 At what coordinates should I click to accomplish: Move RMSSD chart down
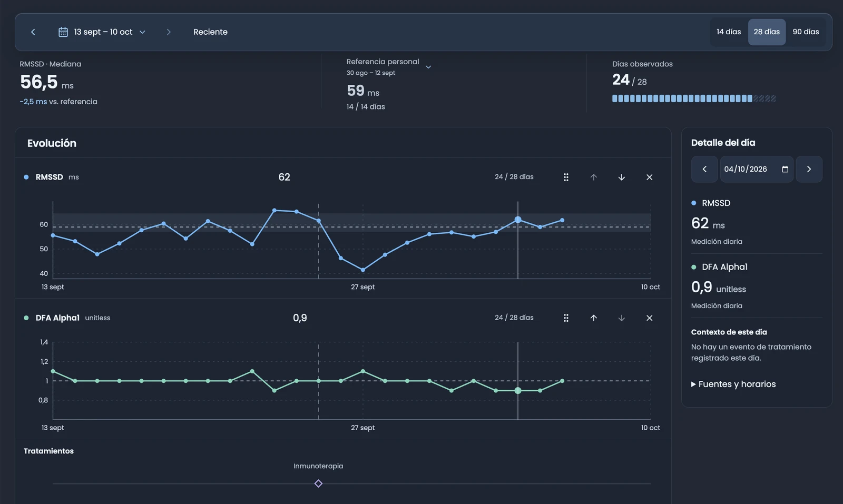click(622, 177)
